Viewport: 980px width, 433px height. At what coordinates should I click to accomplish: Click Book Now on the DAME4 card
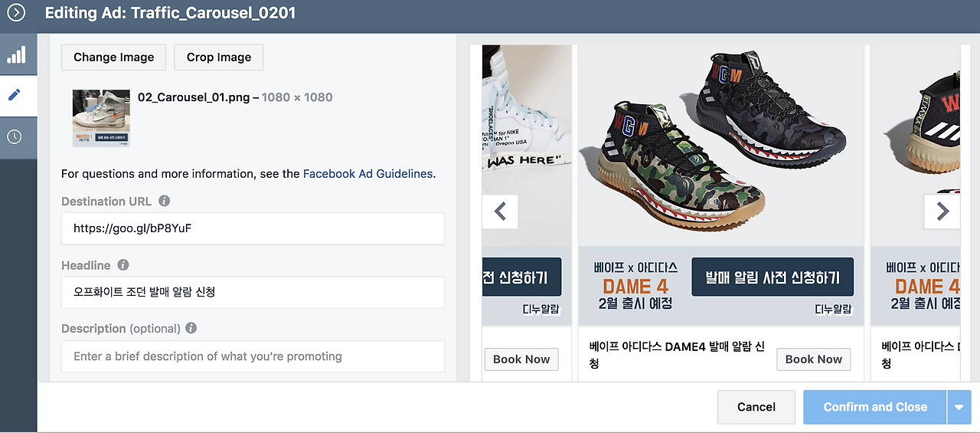[x=813, y=359]
